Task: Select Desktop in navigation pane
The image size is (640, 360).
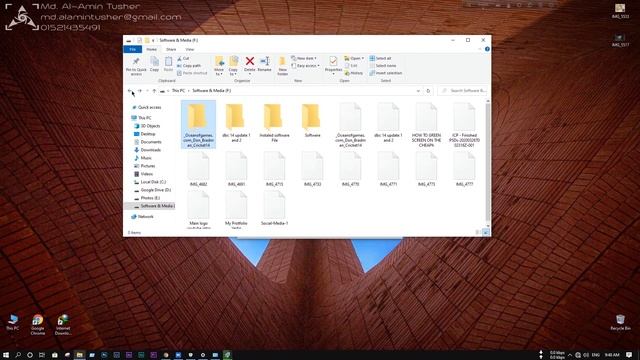Action: [145, 134]
